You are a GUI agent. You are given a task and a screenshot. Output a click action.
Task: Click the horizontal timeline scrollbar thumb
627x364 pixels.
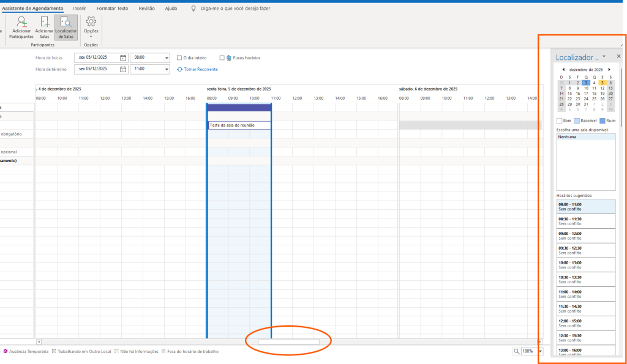288,341
